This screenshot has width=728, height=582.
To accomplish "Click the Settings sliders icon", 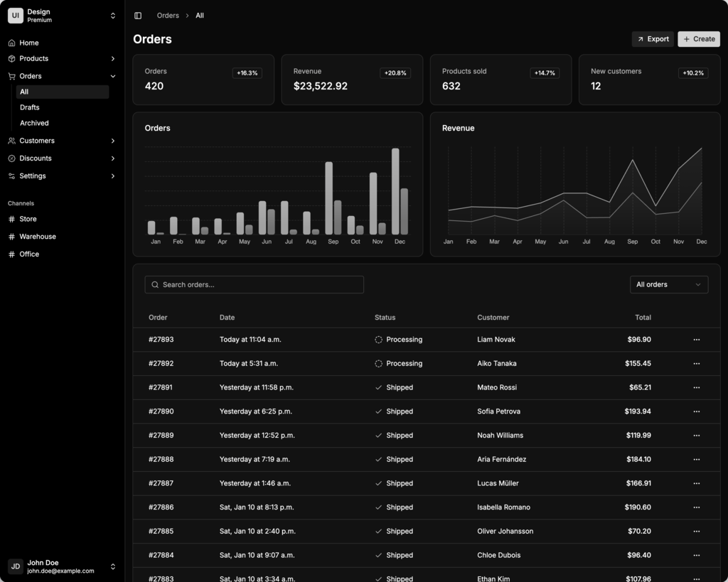I will pyautogui.click(x=11, y=176).
